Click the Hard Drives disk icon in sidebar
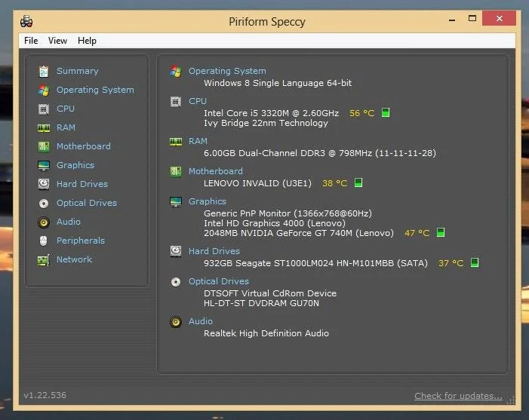This screenshot has height=420, width=529. [x=44, y=184]
